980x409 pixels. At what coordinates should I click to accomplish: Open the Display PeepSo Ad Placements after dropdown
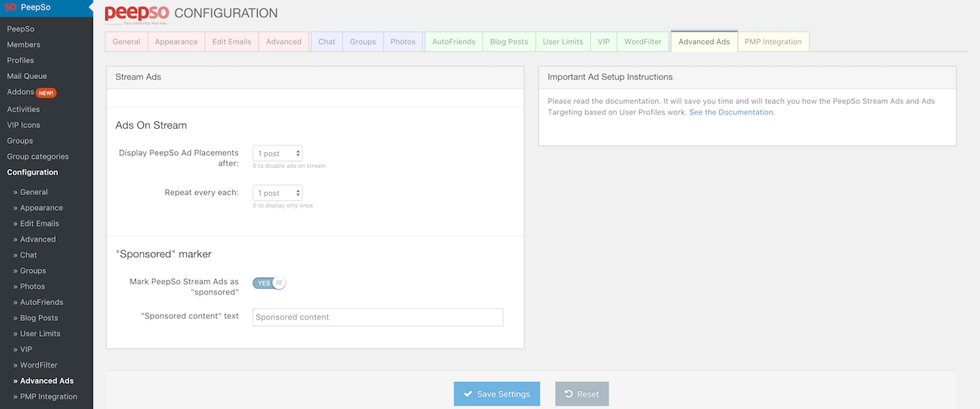pos(277,153)
